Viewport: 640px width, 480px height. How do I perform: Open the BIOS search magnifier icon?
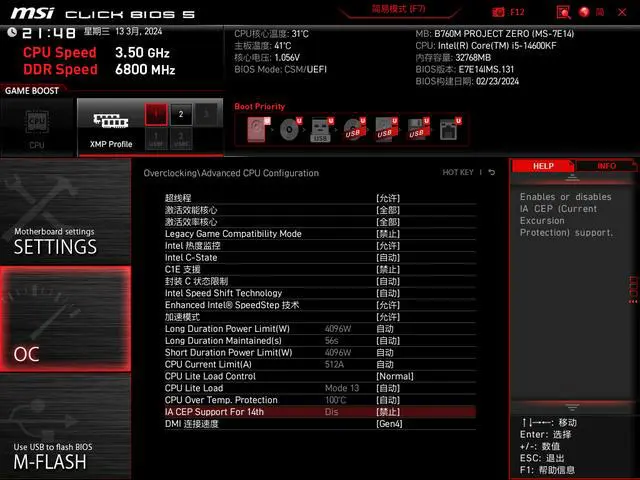[x=563, y=12]
